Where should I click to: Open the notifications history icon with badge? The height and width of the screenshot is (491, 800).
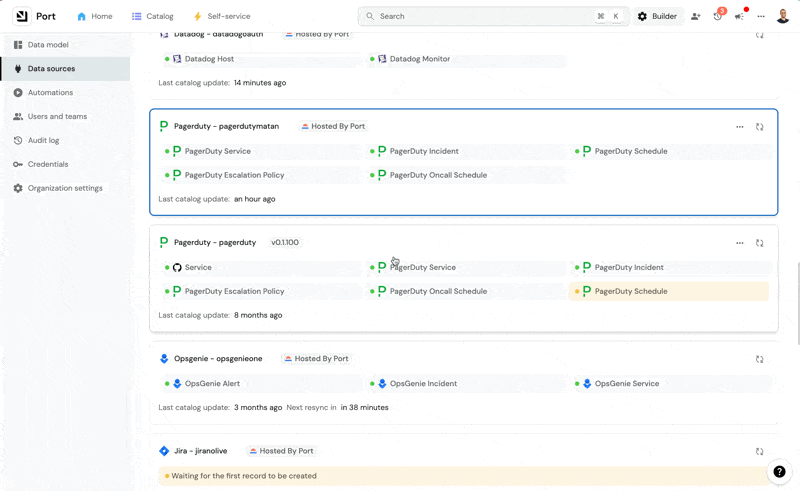click(718, 15)
